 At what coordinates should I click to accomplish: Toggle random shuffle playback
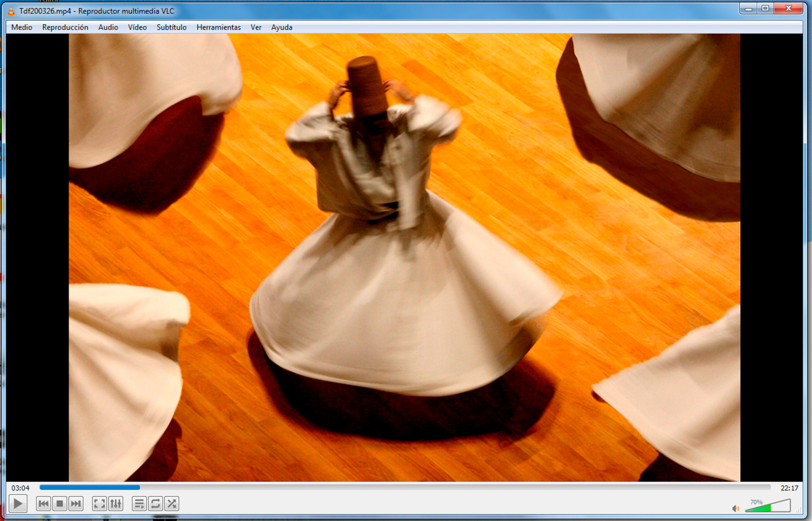172,504
